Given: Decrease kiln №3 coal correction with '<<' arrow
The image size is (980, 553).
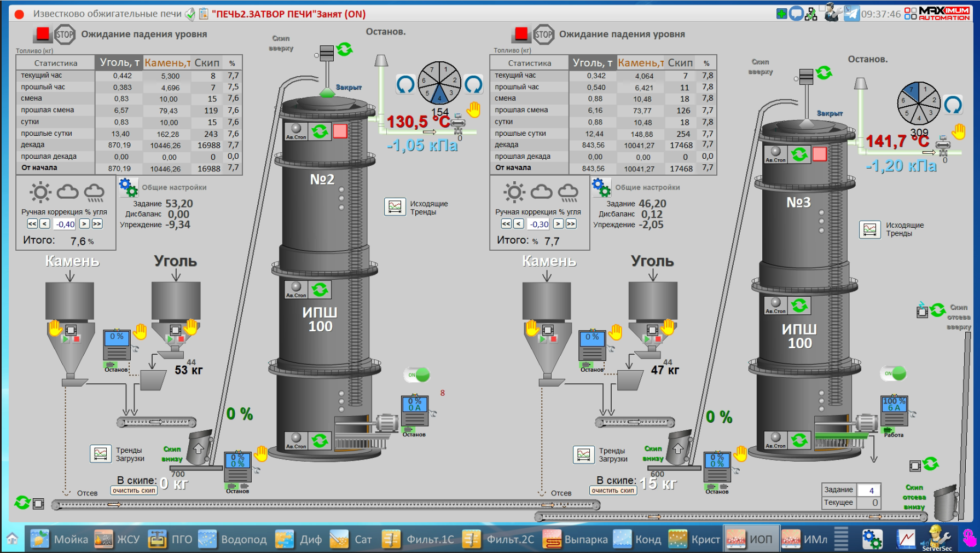Looking at the screenshot, I should pos(506,224).
